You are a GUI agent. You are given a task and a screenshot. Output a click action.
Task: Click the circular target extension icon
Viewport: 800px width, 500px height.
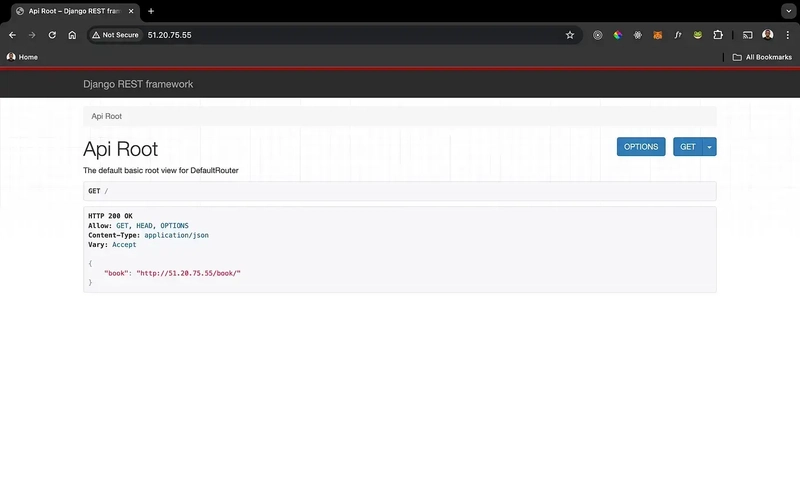pos(597,35)
